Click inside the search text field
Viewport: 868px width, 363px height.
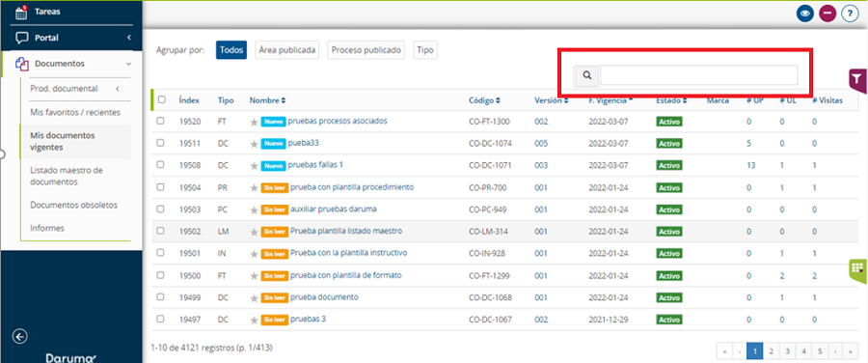pyautogui.click(x=698, y=75)
